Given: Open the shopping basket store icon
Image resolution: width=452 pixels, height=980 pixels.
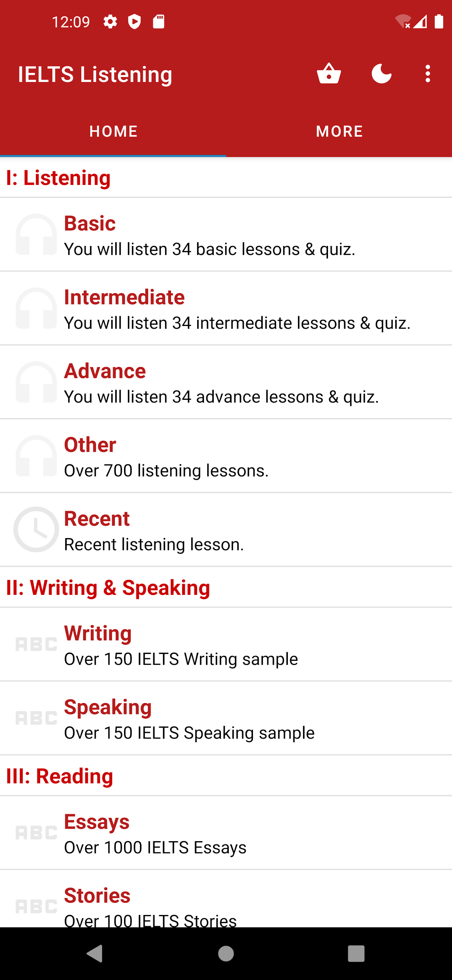Looking at the screenshot, I should coord(329,73).
